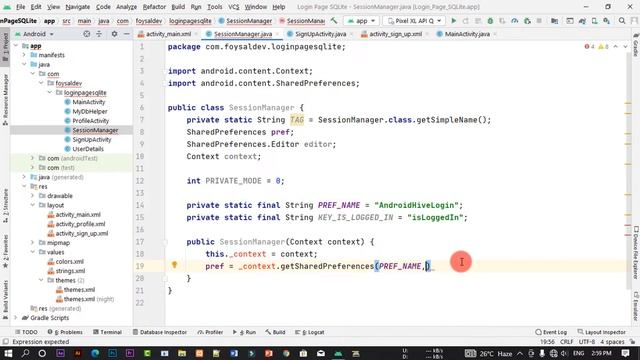
Task: Click the Make Project hammer icon
Action: pos(334,20)
